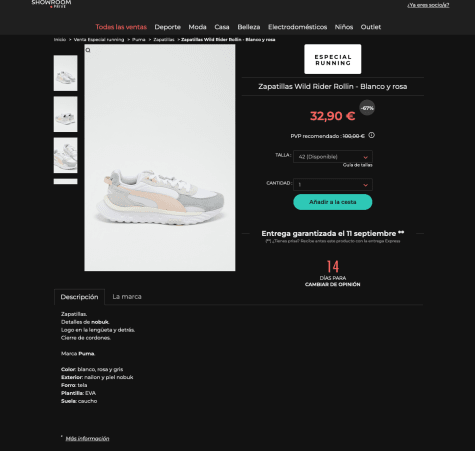This screenshot has height=451, width=475.
Task: Open the Cantidad quantity dropdown
Action: click(x=333, y=184)
